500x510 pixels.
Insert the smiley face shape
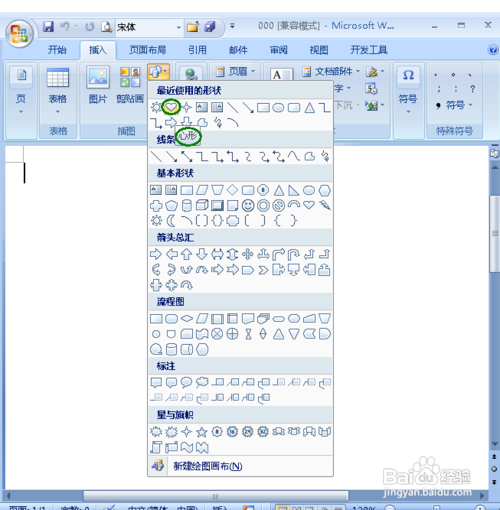pyautogui.click(x=248, y=206)
